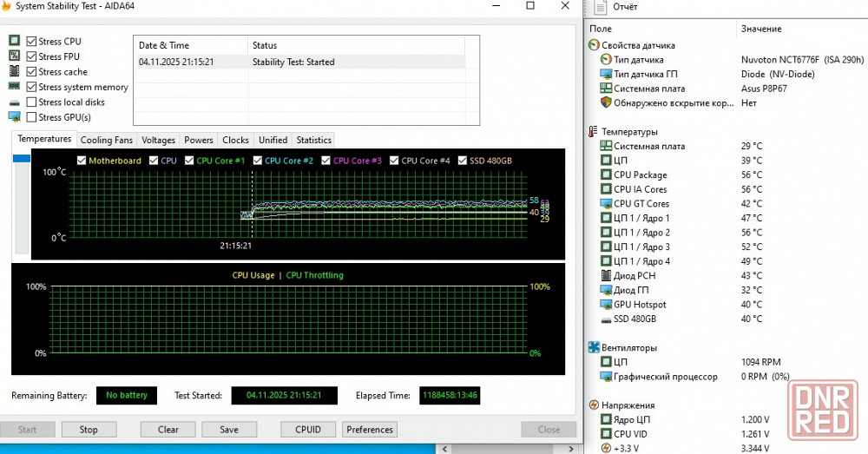Screen dimensions: 868x454
Task: Click the Тип датчика sensor type icon
Action: (606, 59)
